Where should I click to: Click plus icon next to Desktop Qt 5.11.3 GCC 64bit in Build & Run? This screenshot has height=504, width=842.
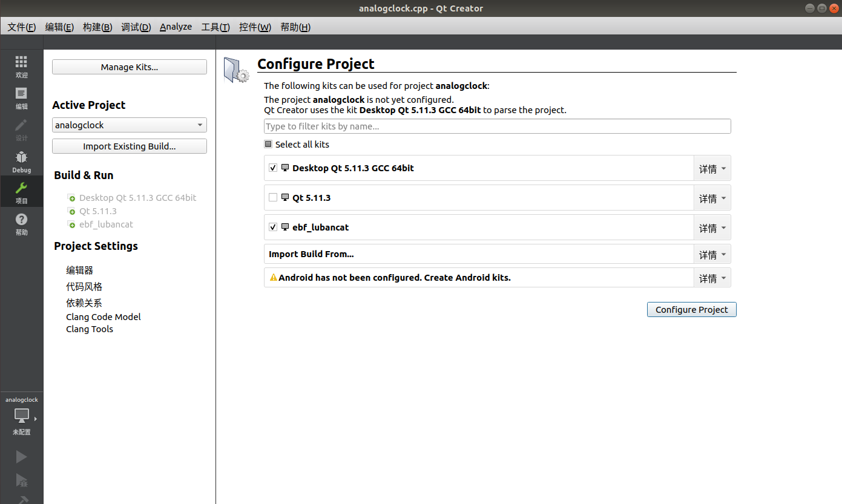click(72, 198)
